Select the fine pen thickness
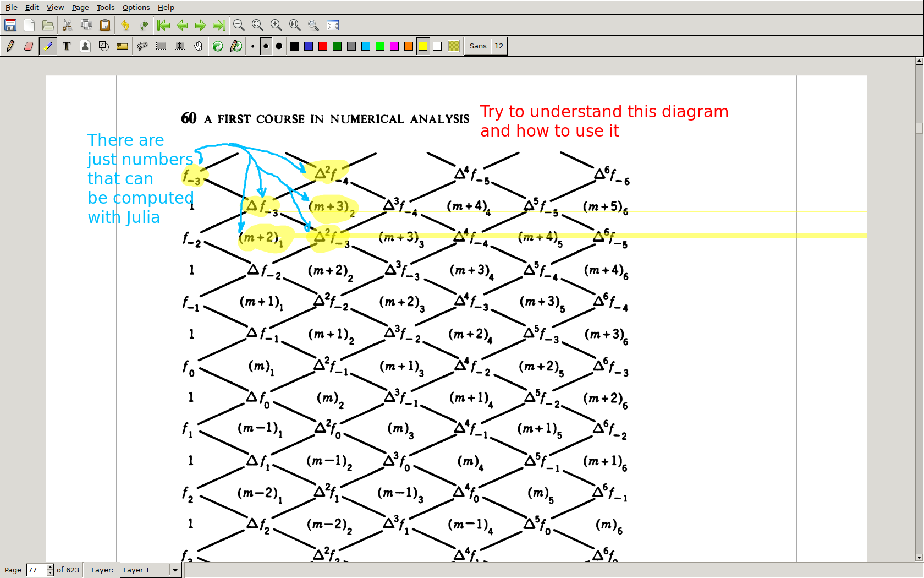This screenshot has width=924, height=578. coord(252,46)
